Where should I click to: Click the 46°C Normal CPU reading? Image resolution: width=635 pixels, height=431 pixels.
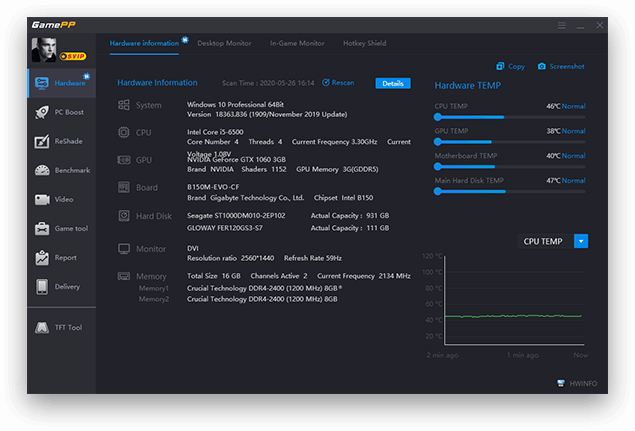pos(565,107)
